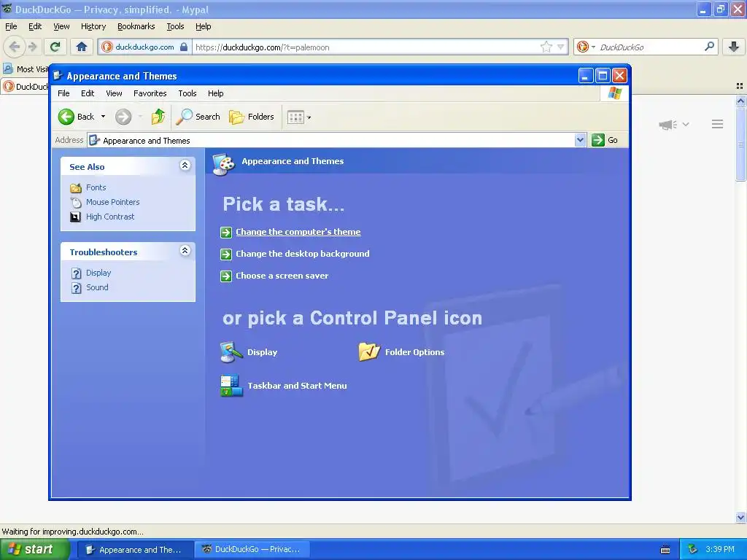Open Tools menu in Appearance and Themes

pyautogui.click(x=187, y=93)
